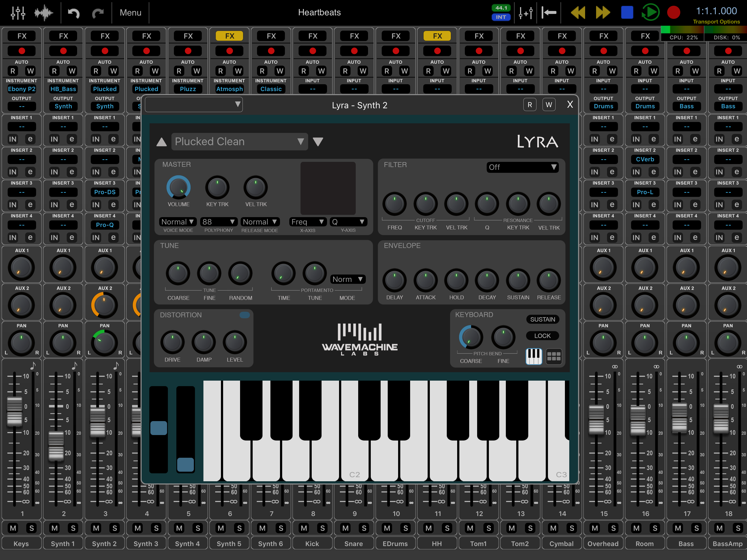Click the Lyra Master VOLUME knob
The height and width of the screenshot is (560, 747).
coord(178,188)
